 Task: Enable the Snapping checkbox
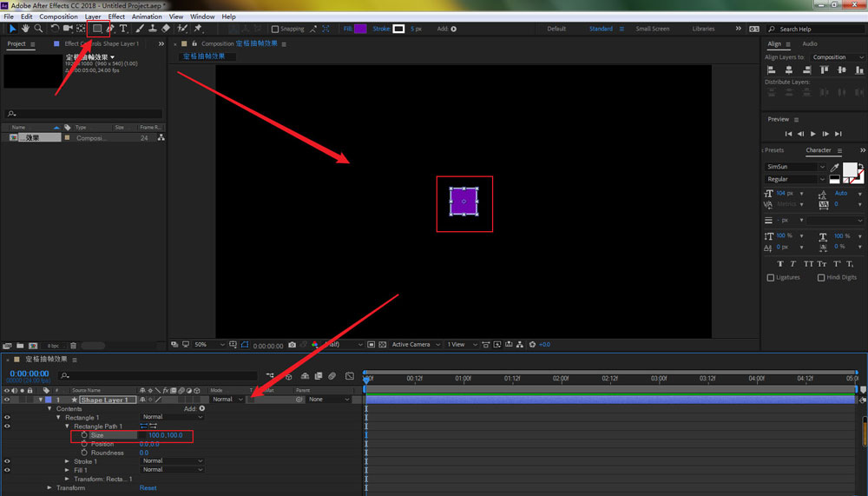point(274,29)
